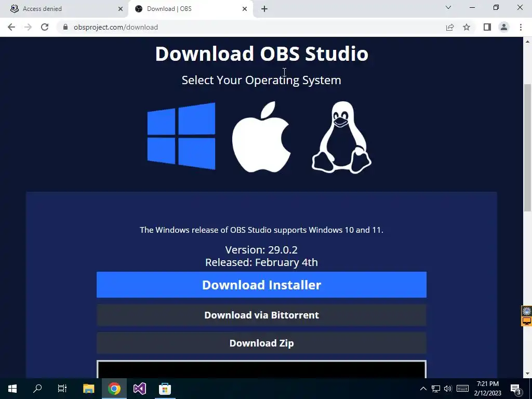Click the 'Released: February 4th' text
Screen dimensions: 532x399
click(261, 262)
